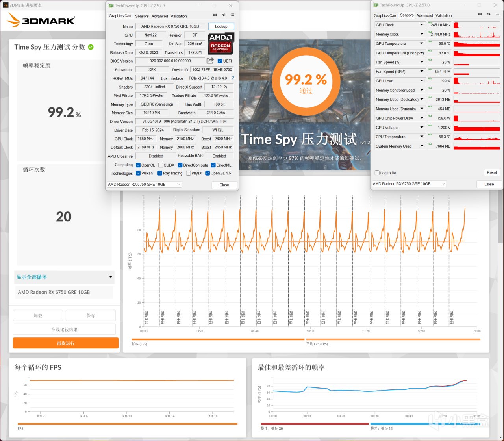Switch to Advanced tab in left GPU-Z window
The image size is (504, 441).
point(159,16)
